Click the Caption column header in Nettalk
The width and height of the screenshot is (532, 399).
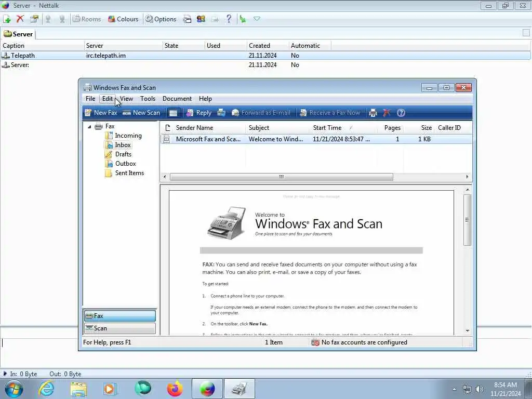click(42, 46)
